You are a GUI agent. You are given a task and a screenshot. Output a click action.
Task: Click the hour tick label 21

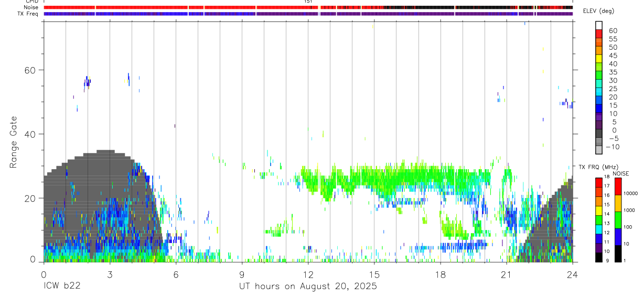pos(506,274)
